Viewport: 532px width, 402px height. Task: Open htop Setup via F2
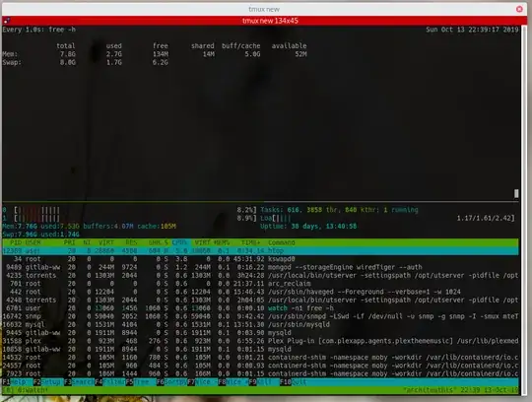(x=48, y=382)
